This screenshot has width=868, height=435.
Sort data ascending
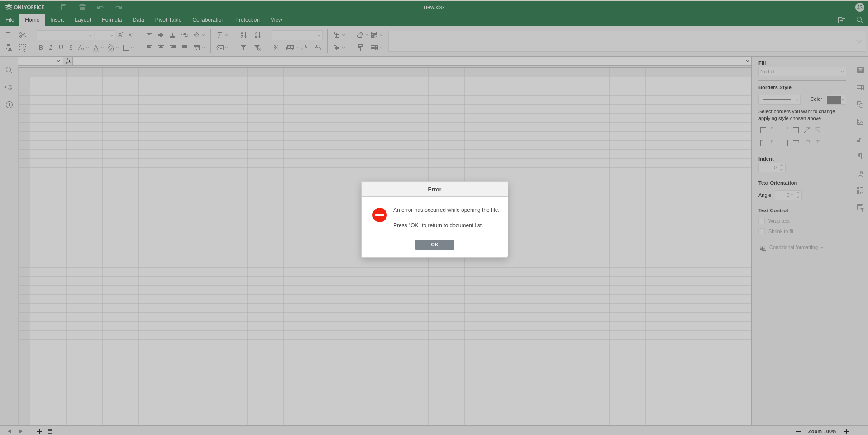pyautogui.click(x=243, y=35)
